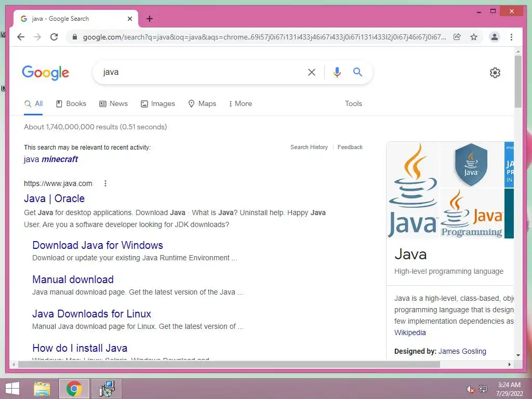Open Google quick settings gear
532x399 pixels.
pyautogui.click(x=495, y=73)
